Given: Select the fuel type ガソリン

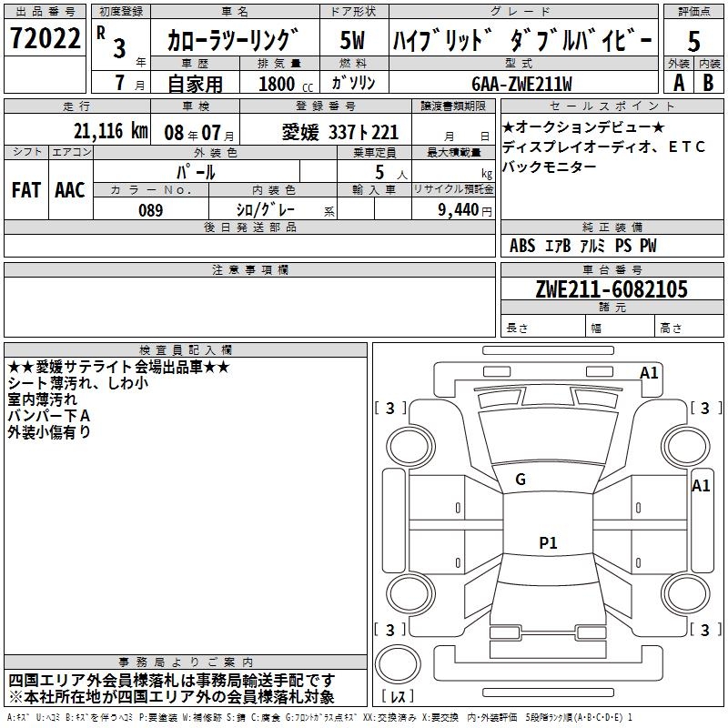Looking at the screenshot, I should (353, 83).
